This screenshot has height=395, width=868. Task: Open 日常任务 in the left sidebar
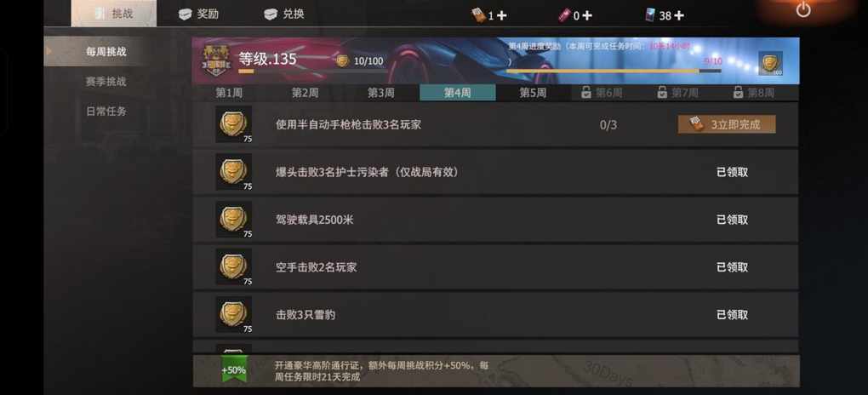click(x=106, y=112)
